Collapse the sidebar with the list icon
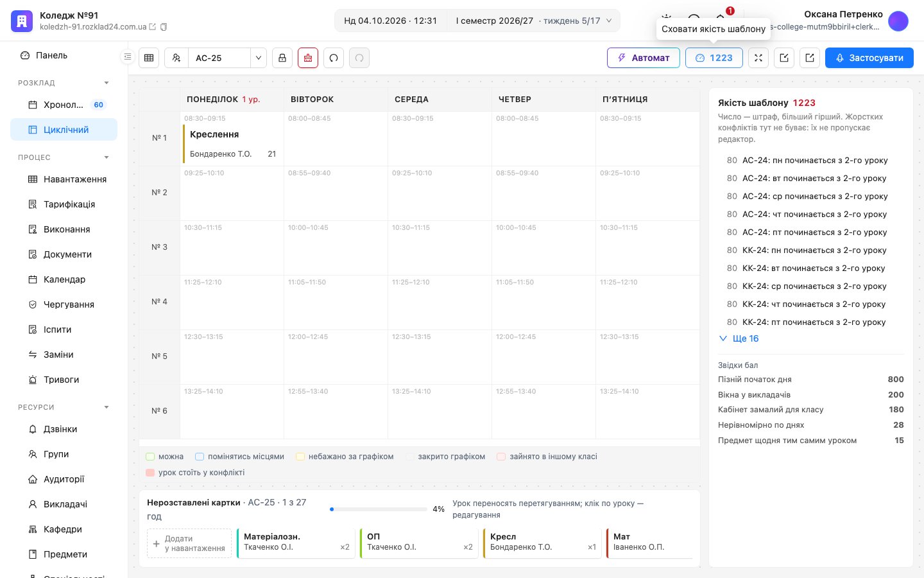 128,57
